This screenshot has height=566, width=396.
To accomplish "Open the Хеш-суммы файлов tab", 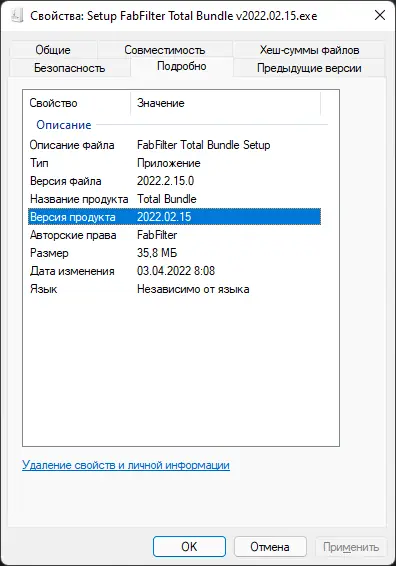I will point(309,50).
